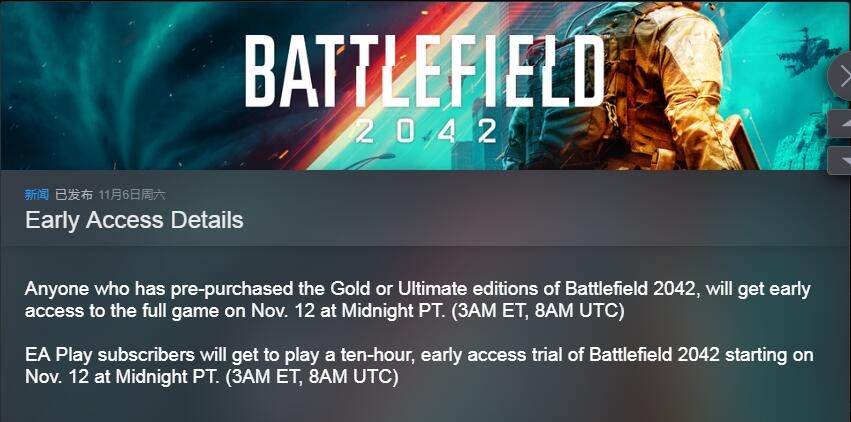The width and height of the screenshot is (851, 422).
Task: Click the BATTLEFIELD logo in the banner
Action: pos(424,72)
